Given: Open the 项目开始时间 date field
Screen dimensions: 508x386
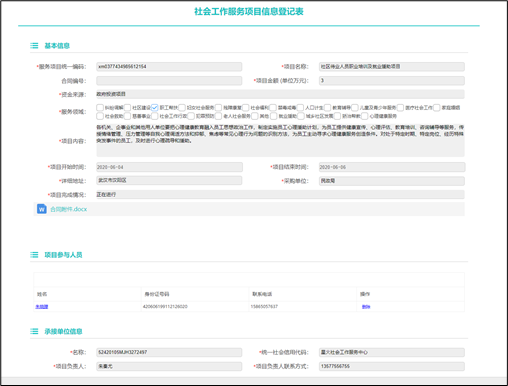Looking at the screenshot, I should click(169, 167).
